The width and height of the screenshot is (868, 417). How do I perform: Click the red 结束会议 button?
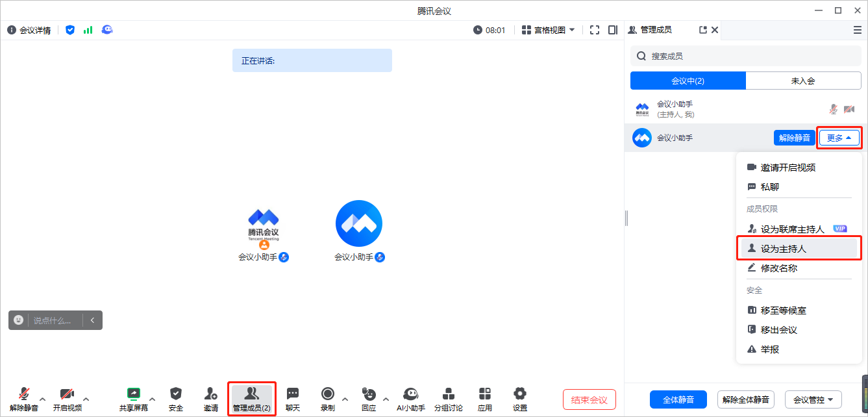pyautogui.click(x=589, y=399)
